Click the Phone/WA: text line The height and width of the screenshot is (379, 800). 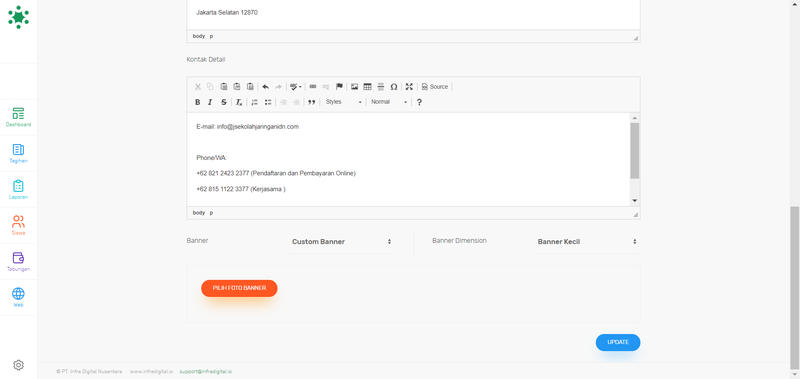click(212, 158)
